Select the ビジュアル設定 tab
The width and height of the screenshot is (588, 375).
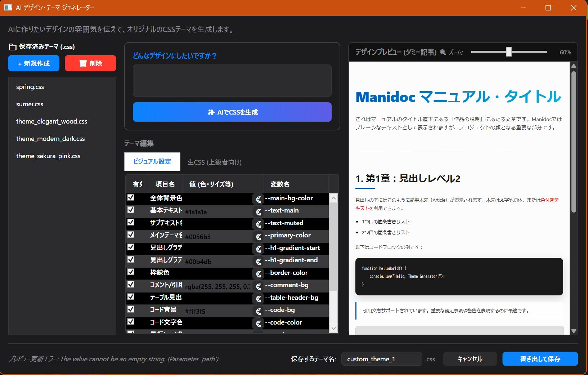(152, 162)
